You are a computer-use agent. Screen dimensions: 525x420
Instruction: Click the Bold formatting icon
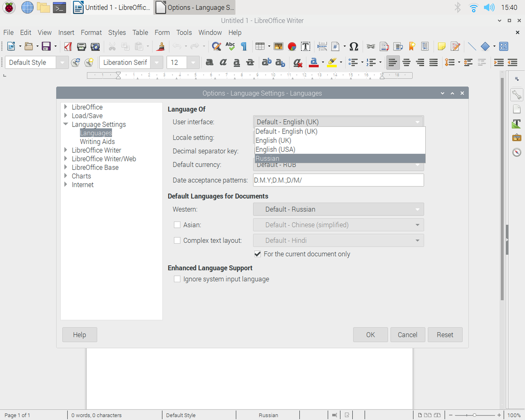pos(210,63)
